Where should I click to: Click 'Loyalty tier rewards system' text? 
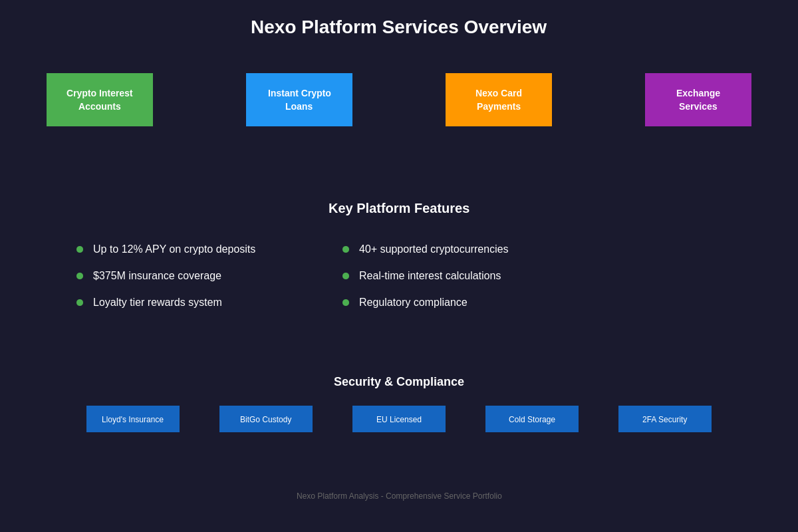[158, 303]
